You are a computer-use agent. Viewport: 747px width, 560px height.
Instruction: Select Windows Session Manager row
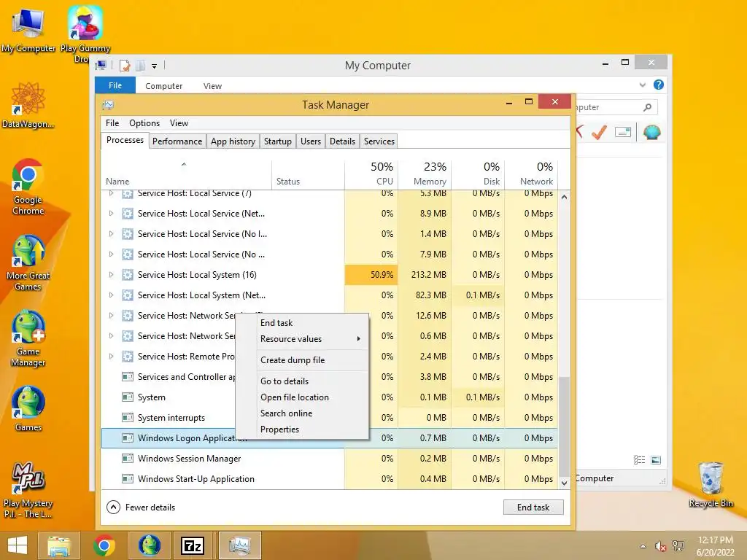(329, 459)
